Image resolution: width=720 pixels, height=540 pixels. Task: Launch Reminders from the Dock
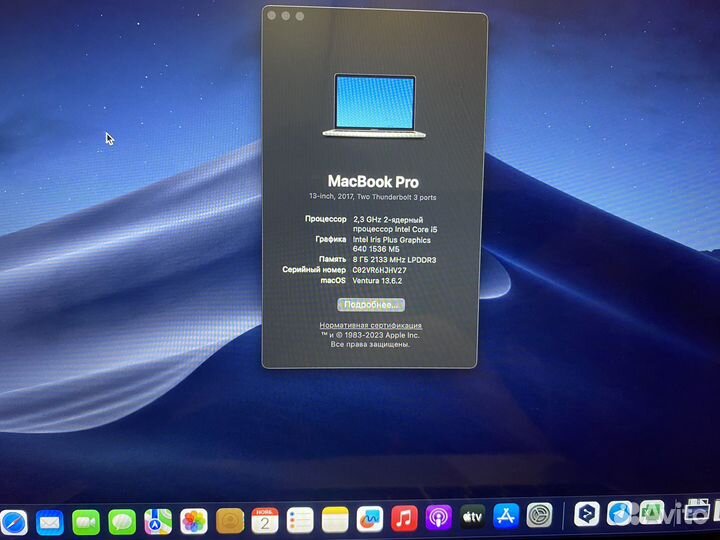tap(300, 520)
